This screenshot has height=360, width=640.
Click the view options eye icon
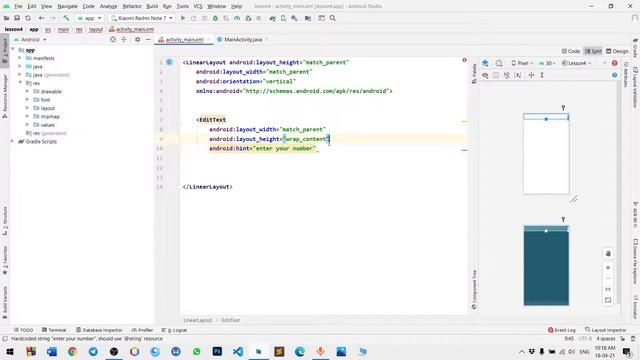485,75
